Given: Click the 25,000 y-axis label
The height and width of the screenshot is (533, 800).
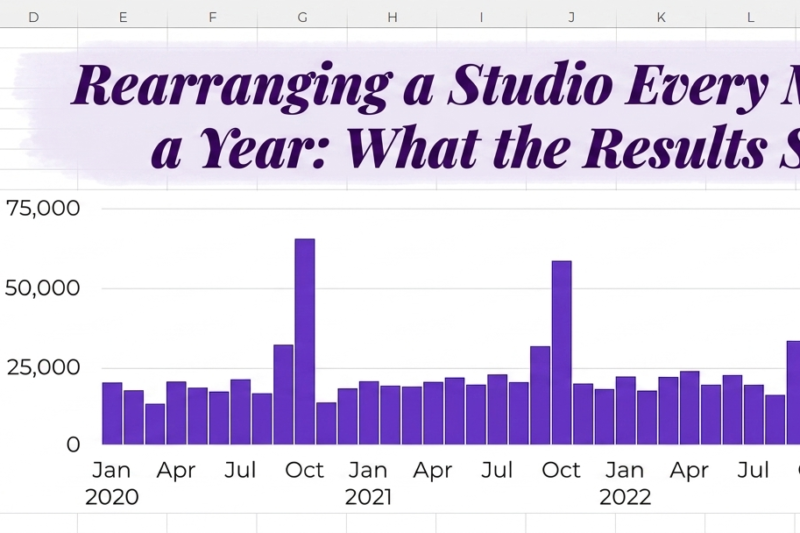Looking at the screenshot, I should pos(43,367).
